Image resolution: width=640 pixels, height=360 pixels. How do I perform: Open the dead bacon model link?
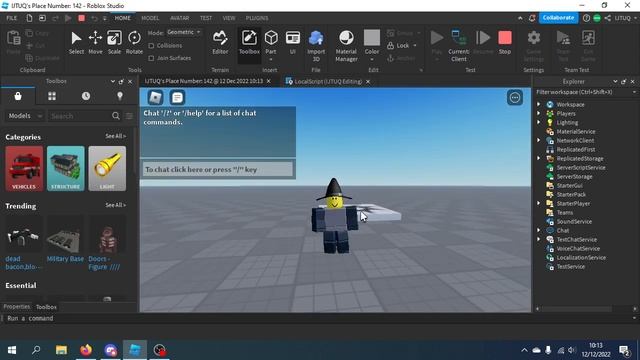23,263
